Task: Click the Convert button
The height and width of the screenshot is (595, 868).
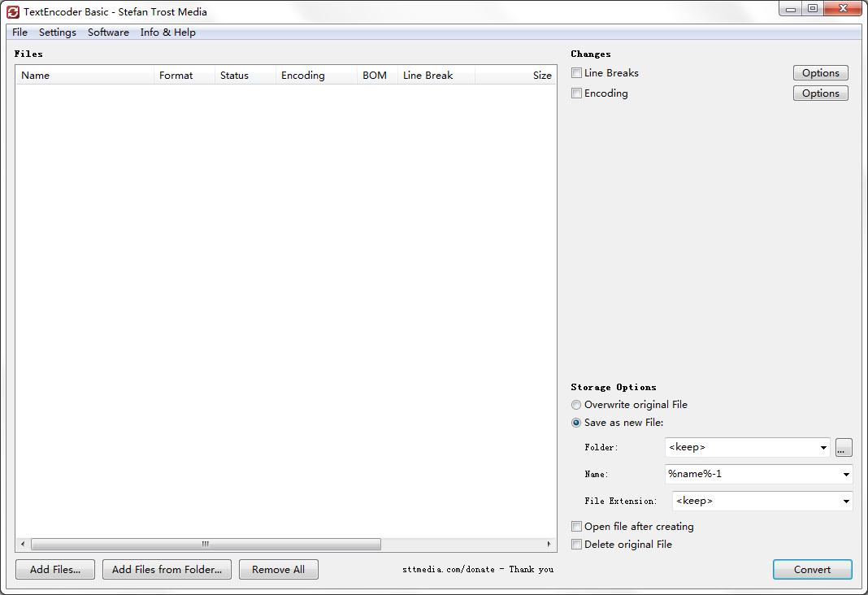Action: click(x=812, y=569)
